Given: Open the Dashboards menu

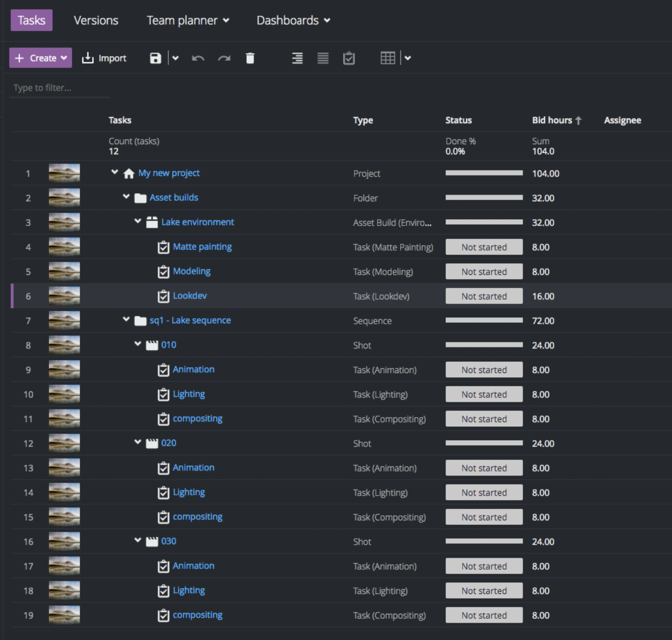Looking at the screenshot, I should click(x=293, y=20).
